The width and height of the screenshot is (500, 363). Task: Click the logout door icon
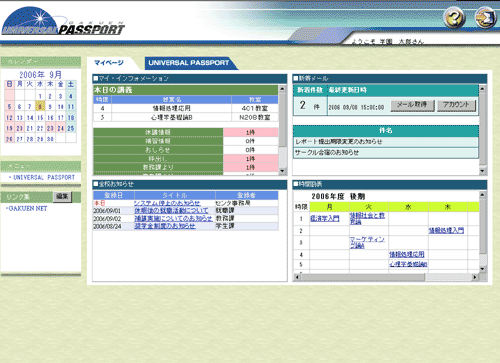486,17
